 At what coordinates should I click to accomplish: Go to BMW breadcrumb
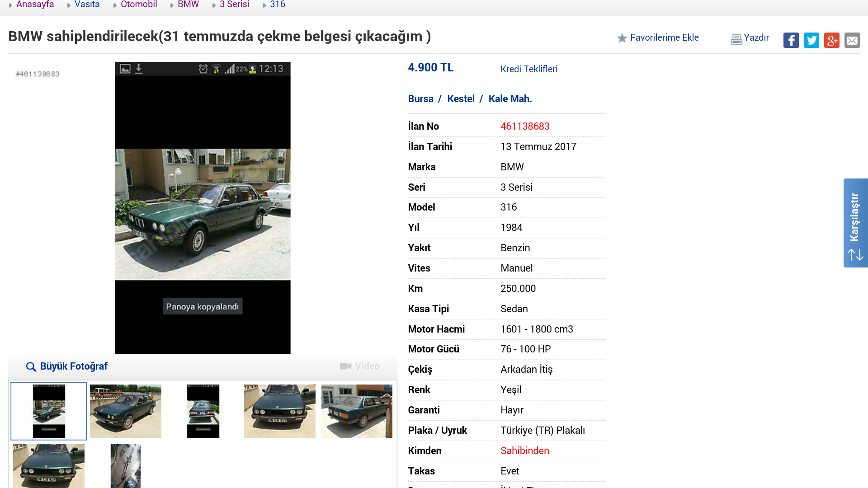pyautogui.click(x=188, y=5)
